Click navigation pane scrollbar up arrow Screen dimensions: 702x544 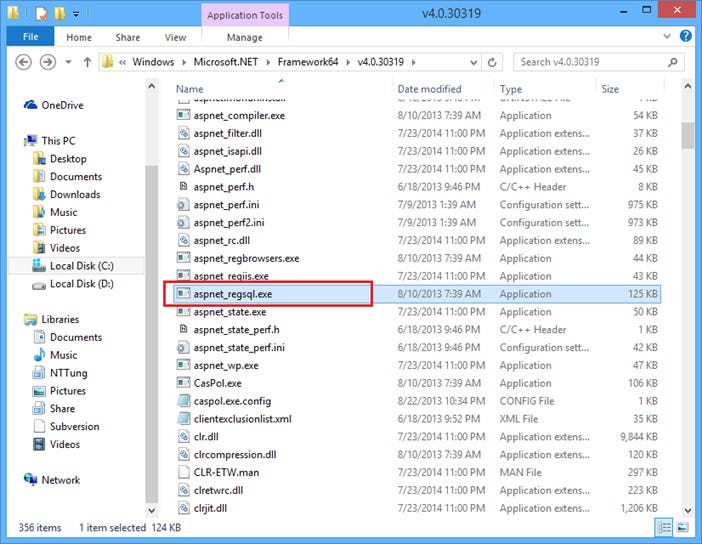(152, 86)
